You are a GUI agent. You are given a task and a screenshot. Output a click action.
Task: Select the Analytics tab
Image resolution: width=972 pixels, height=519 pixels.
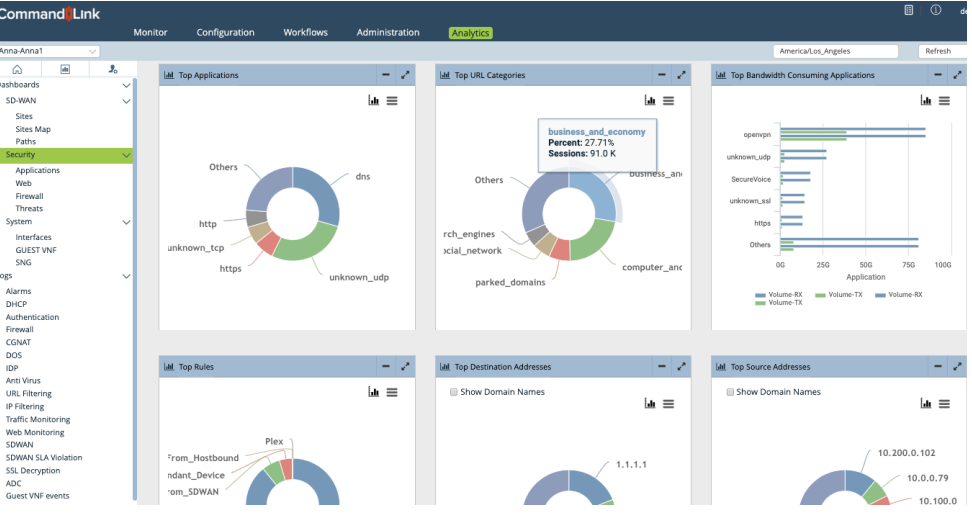tap(471, 33)
